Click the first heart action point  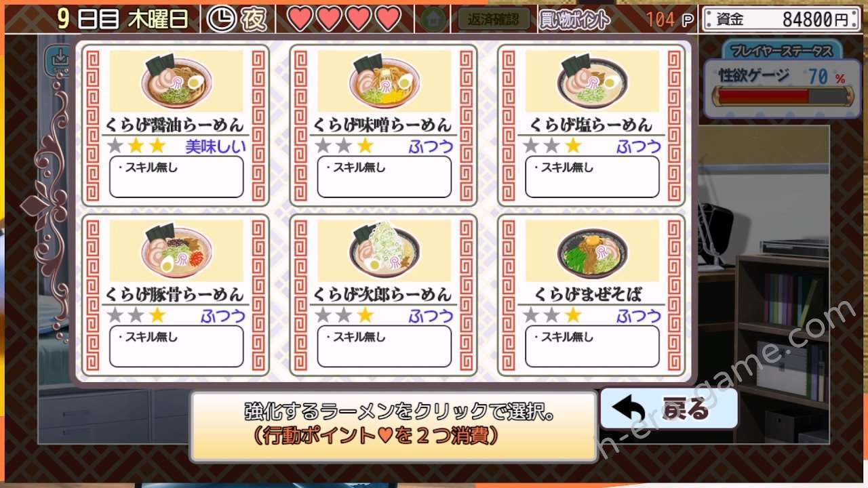300,19
